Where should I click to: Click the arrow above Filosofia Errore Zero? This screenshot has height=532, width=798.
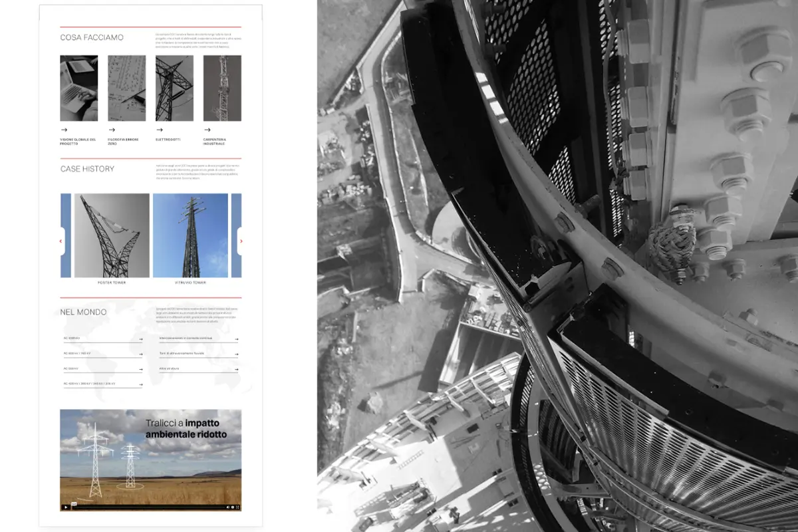click(112, 130)
